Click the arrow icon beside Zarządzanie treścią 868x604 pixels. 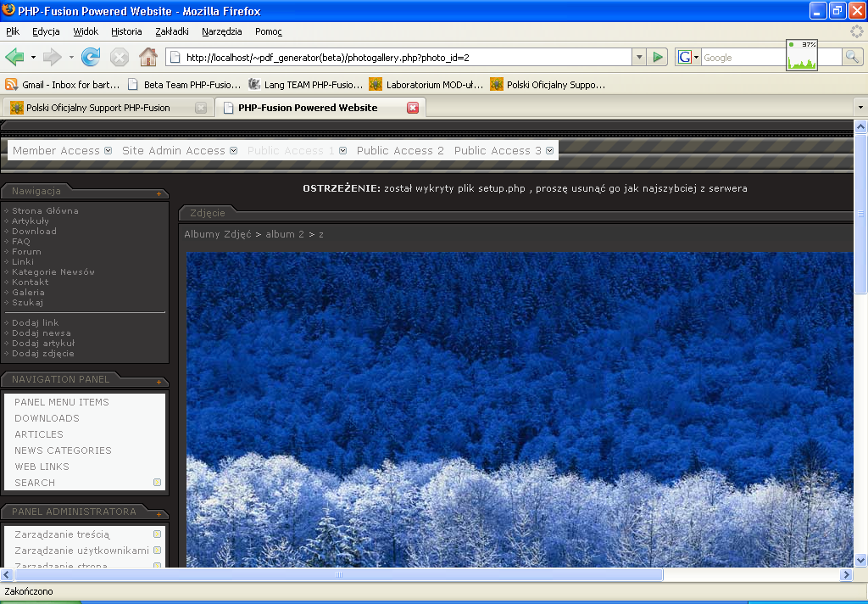(157, 534)
